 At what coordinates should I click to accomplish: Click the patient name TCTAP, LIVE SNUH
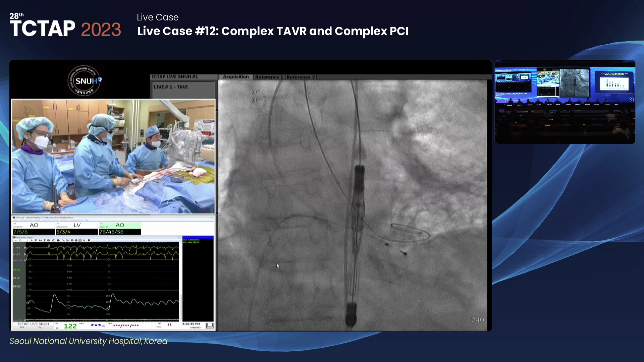[x=33, y=324]
